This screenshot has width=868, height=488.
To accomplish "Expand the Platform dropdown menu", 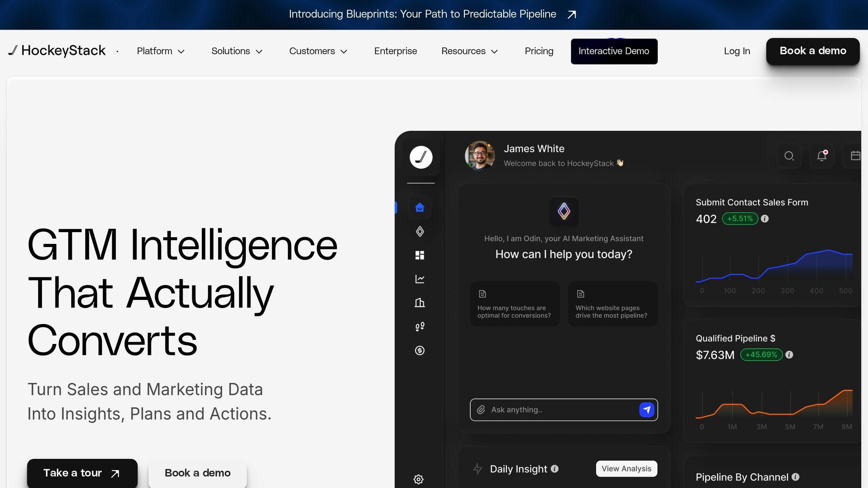I will click(161, 51).
